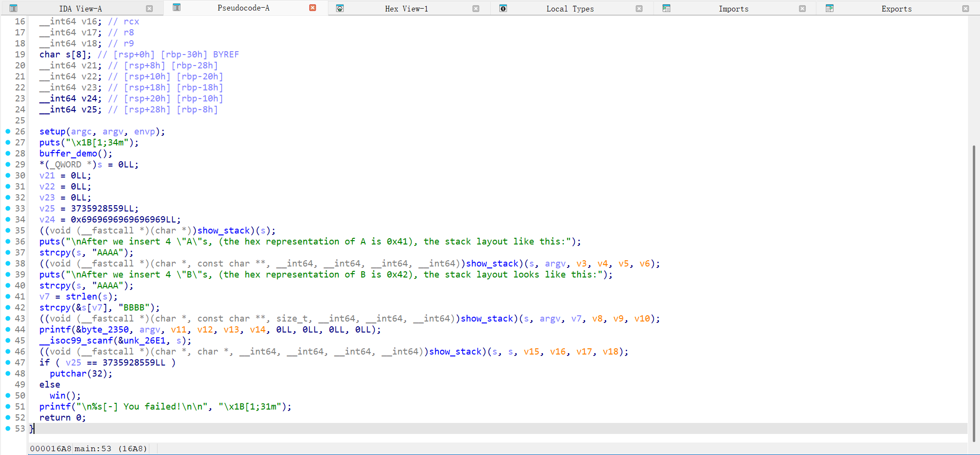Click the "You failed!" printf string
Image resolution: width=980 pixels, height=455 pixels.
pyautogui.click(x=145, y=407)
